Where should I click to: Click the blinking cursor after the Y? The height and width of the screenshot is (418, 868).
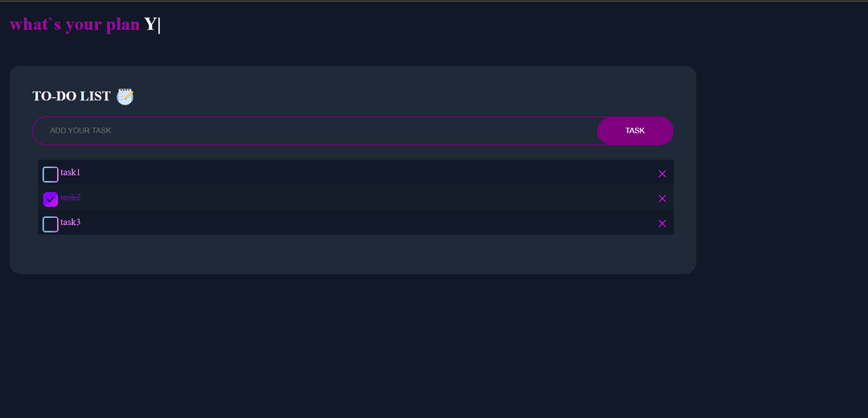point(159,25)
